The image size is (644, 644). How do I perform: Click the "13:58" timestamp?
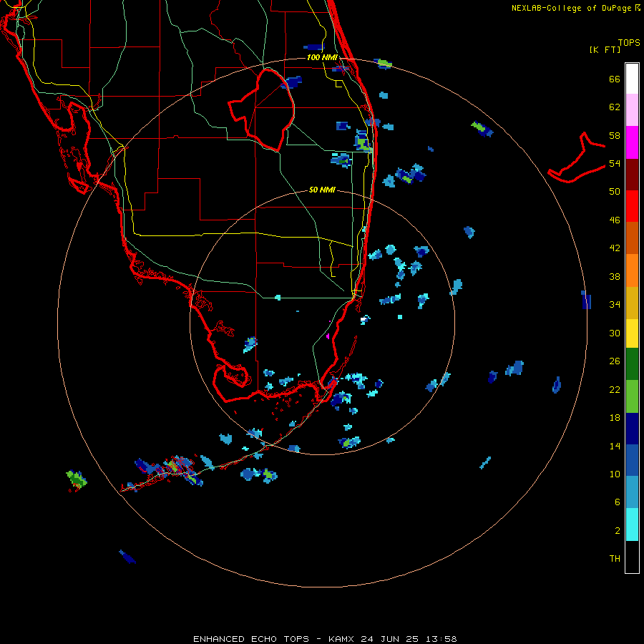click(x=440, y=639)
